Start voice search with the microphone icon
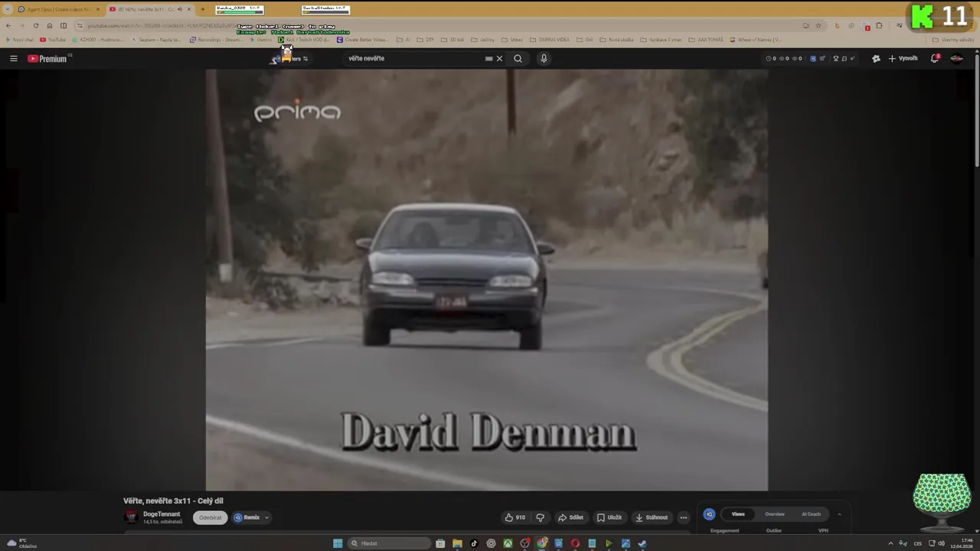The width and height of the screenshot is (980, 551). (544, 58)
